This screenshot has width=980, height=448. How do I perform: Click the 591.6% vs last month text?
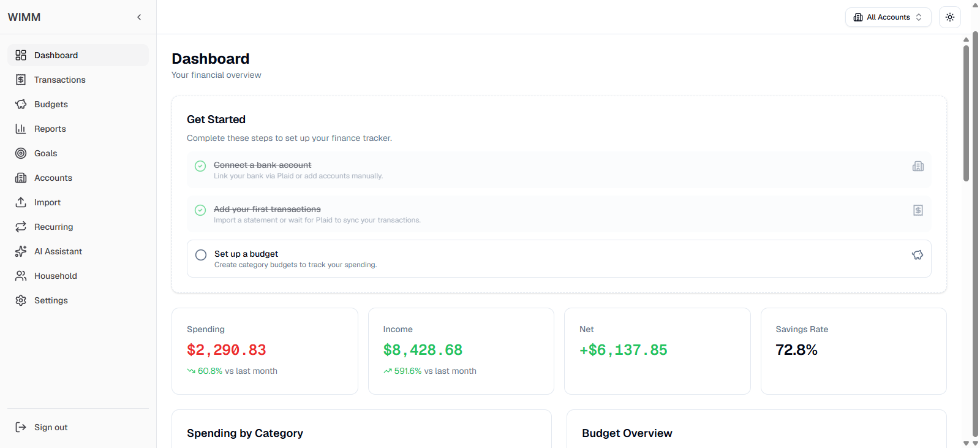(x=435, y=371)
